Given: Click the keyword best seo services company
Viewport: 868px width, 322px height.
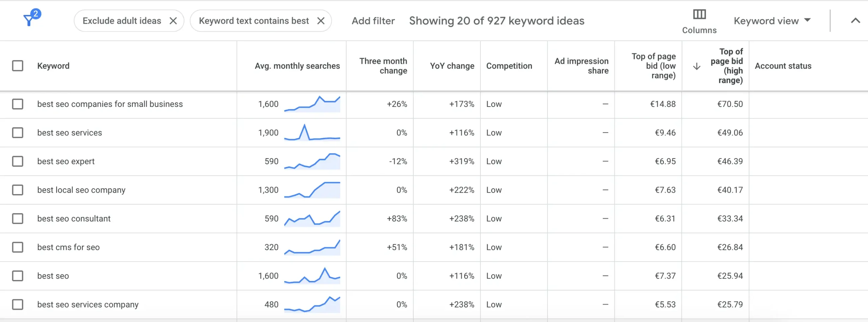Looking at the screenshot, I should coord(88,305).
